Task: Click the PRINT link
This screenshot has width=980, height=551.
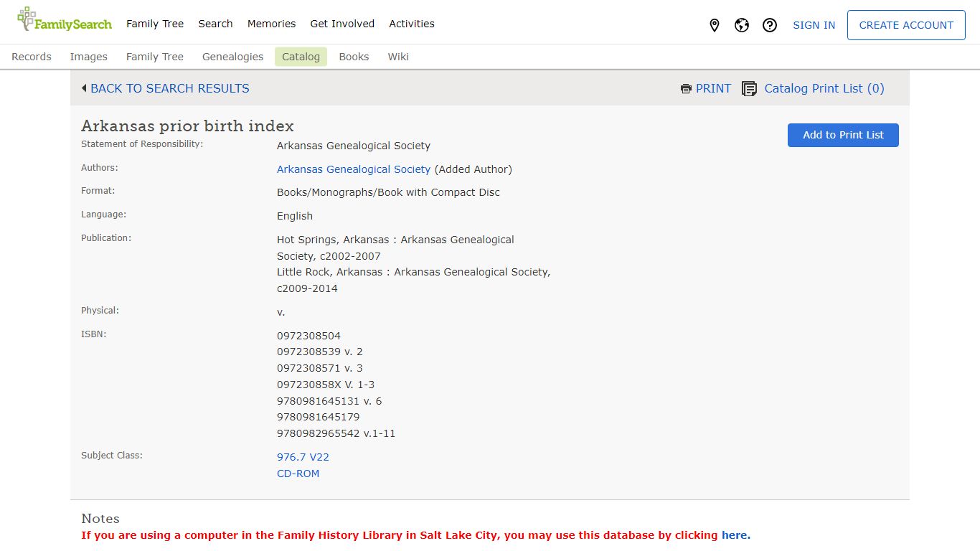Action: [713, 88]
